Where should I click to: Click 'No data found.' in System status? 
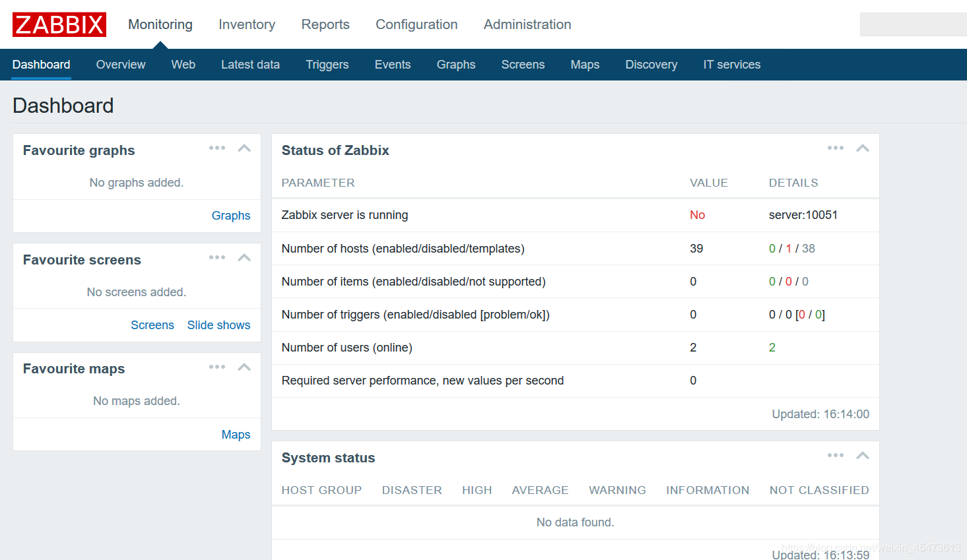point(575,522)
